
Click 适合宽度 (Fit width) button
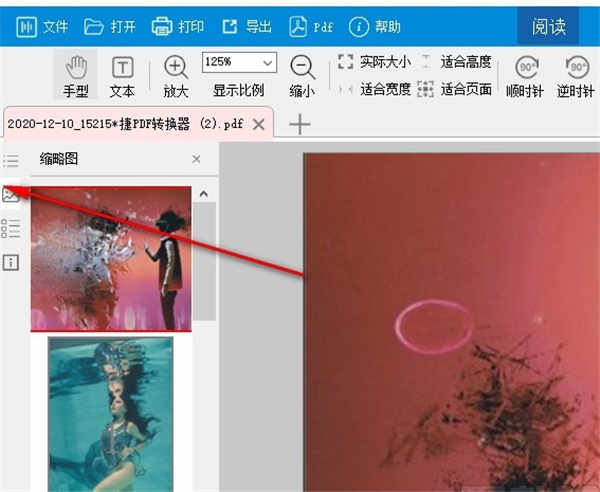click(x=374, y=89)
